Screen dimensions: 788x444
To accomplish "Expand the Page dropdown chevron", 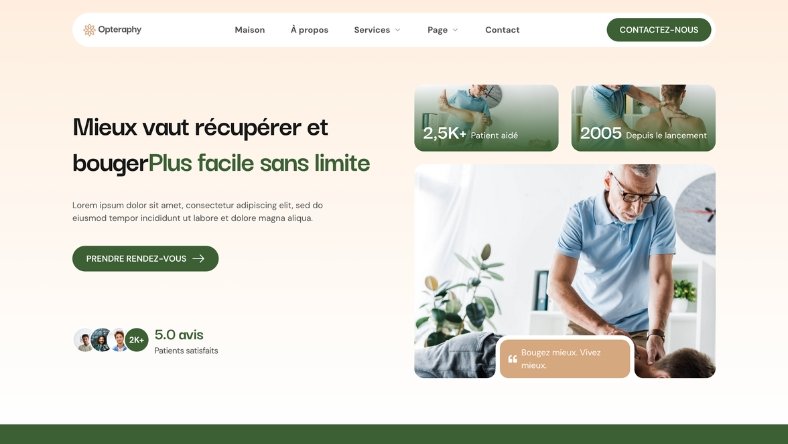I will click(455, 30).
